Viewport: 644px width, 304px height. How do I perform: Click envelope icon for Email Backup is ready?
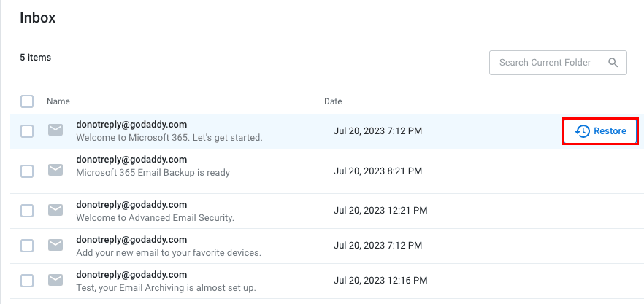click(x=55, y=170)
